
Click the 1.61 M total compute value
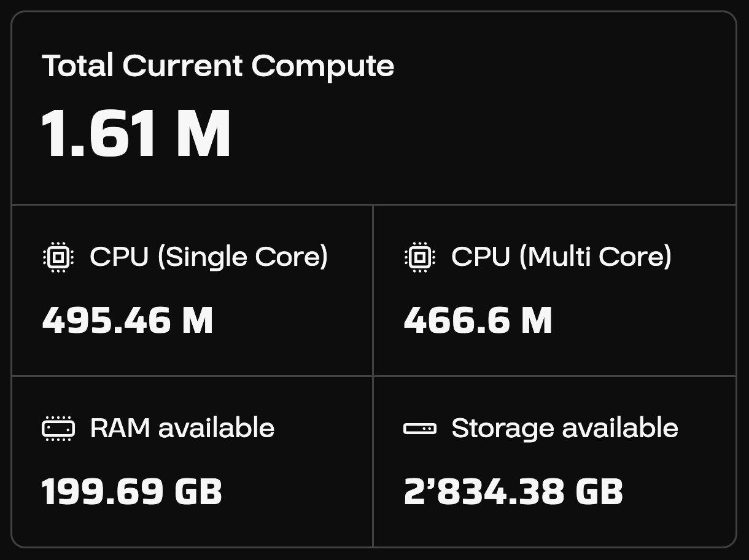click(x=136, y=134)
